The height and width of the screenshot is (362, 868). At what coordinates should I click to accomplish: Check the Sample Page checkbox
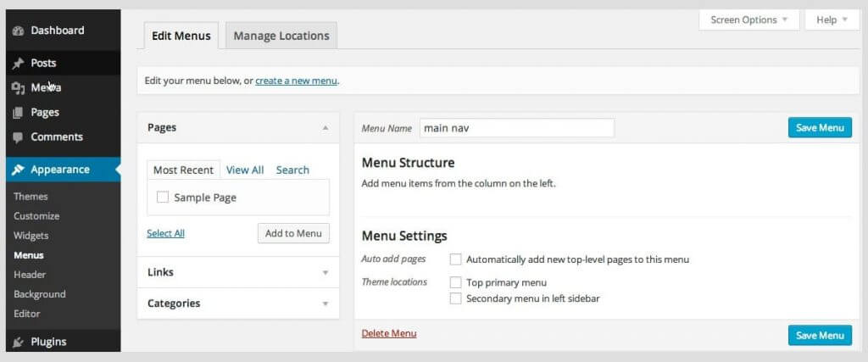pyautogui.click(x=162, y=197)
